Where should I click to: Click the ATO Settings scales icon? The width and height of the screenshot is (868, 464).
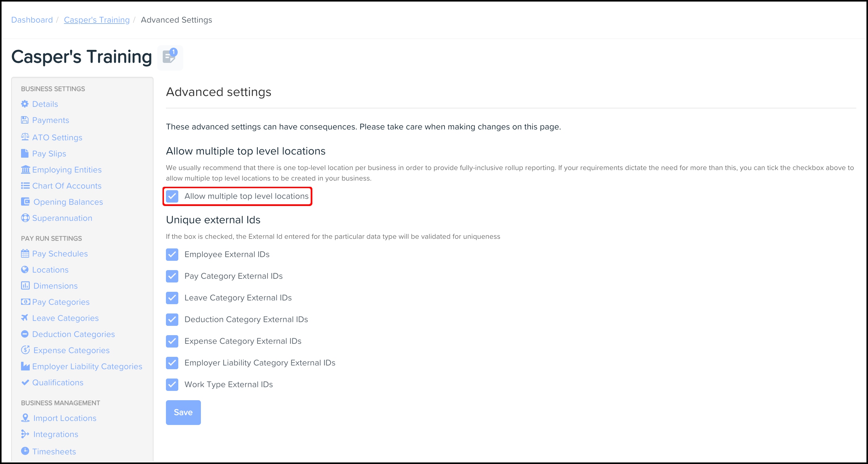point(25,137)
